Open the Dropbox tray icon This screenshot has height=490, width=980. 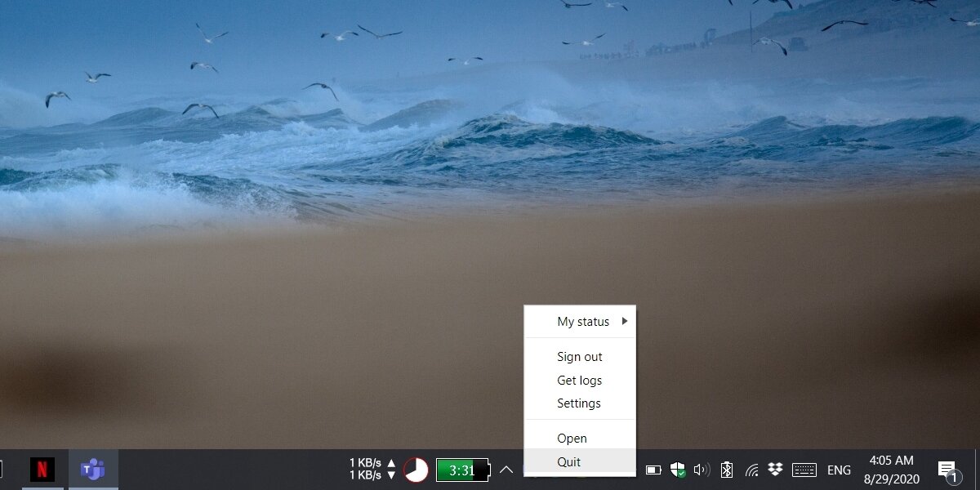click(x=775, y=469)
